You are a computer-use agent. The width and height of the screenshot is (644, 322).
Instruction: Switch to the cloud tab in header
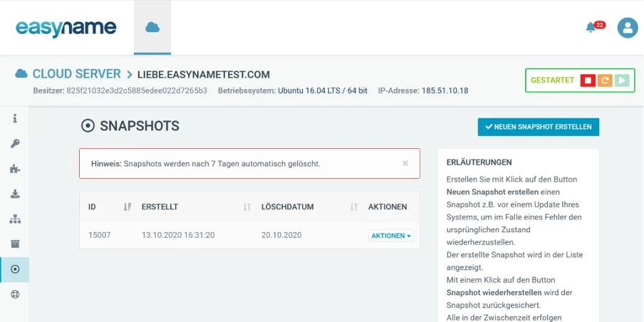152,28
